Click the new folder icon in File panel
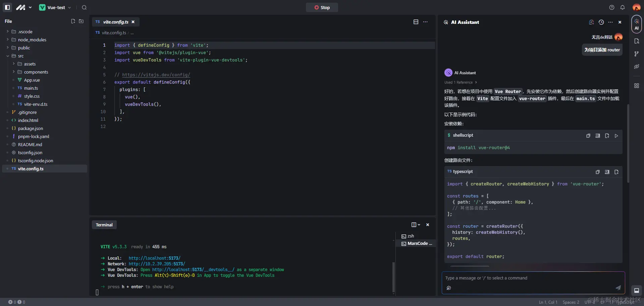 (81, 21)
